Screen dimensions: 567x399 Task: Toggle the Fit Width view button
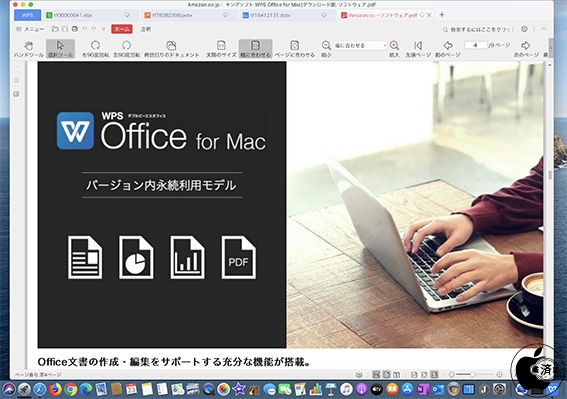[255, 49]
